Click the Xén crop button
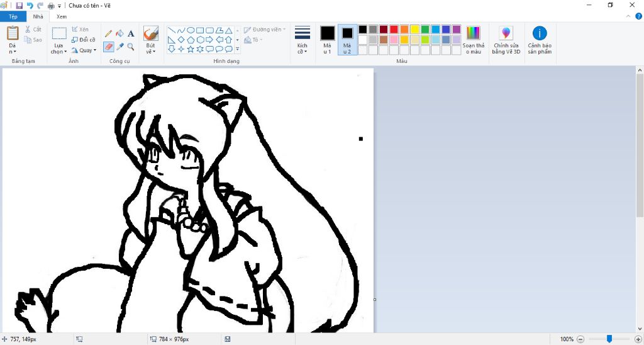644x345 pixels. coord(80,30)
